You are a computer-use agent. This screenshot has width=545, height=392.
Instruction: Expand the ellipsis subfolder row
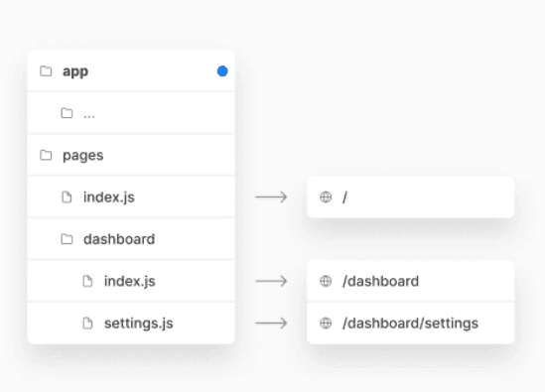[131, 113]
